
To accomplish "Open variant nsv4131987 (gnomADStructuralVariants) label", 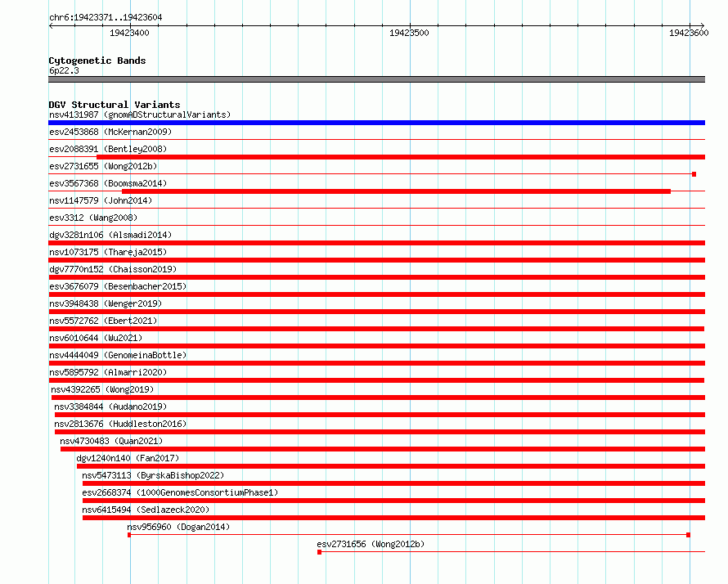I will [x=140, y=115].
